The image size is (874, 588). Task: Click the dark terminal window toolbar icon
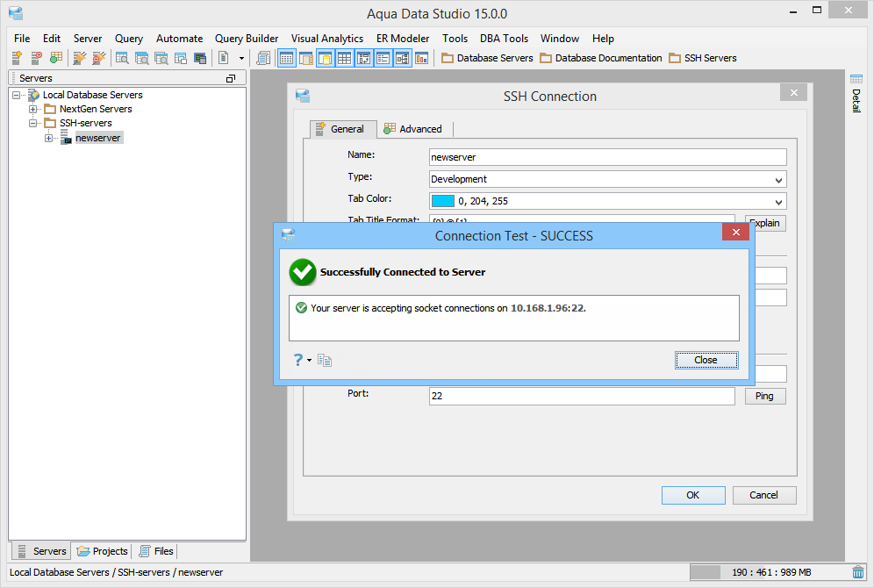(200, 58)
